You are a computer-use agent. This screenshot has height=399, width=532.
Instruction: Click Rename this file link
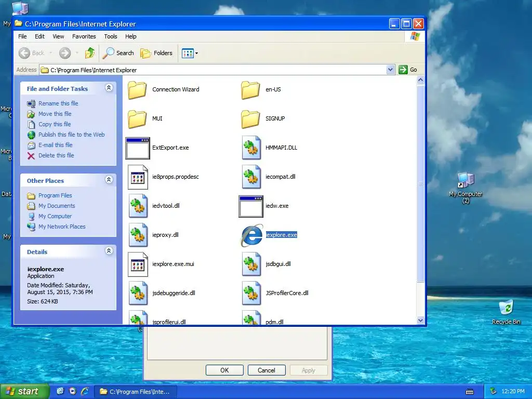pos(58,103)
